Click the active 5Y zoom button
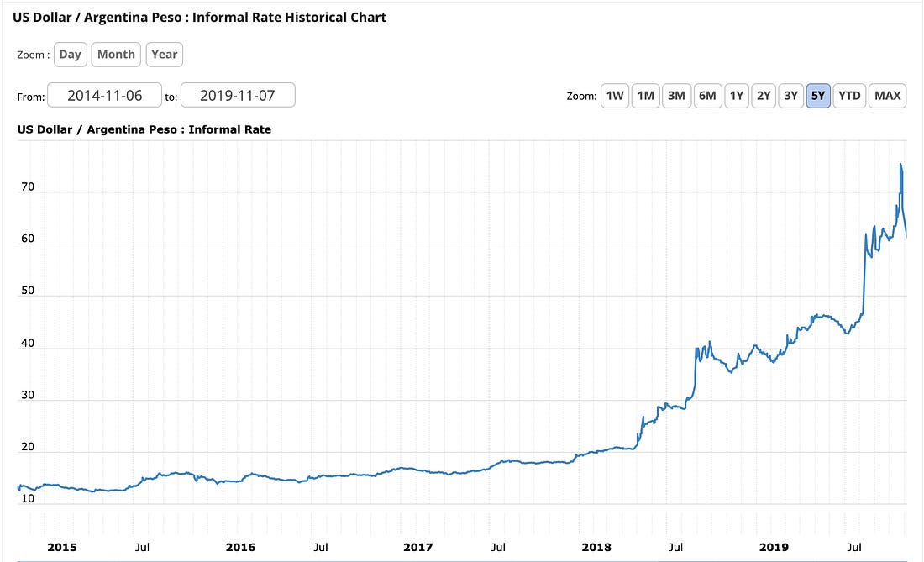The image size is (924, 562). 818,96
